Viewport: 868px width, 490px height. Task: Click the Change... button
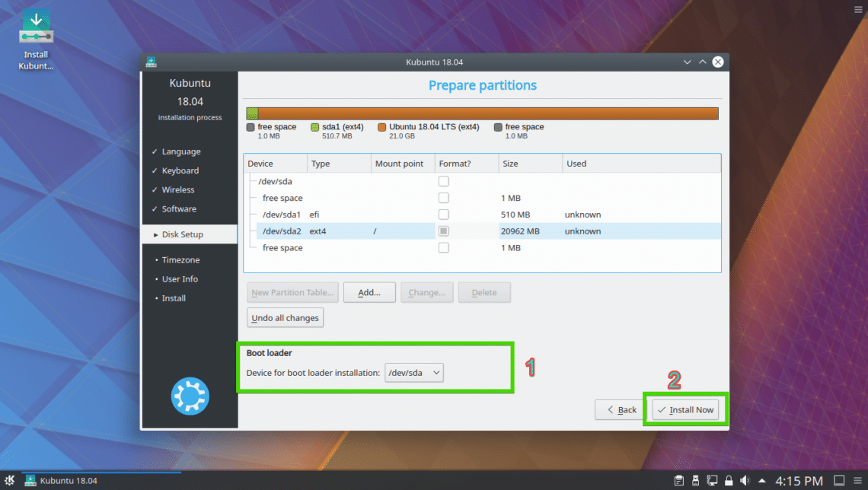click(x=427, y=293)
